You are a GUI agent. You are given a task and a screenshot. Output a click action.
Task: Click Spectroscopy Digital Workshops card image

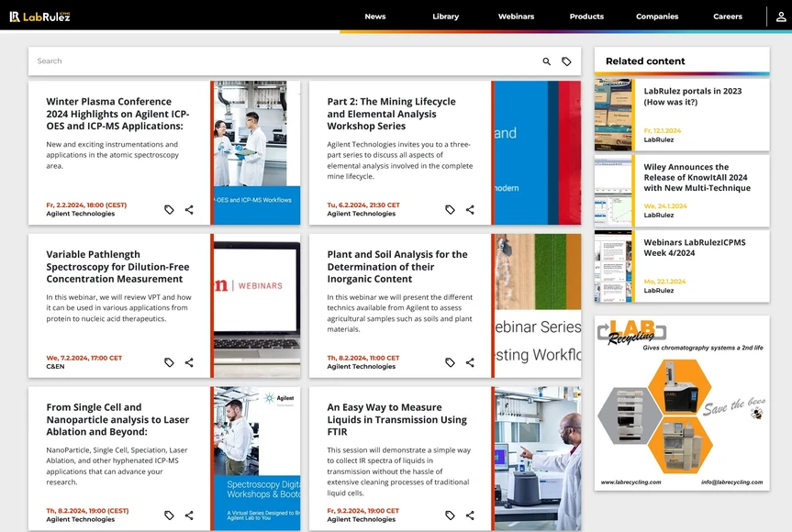[257, 459]
